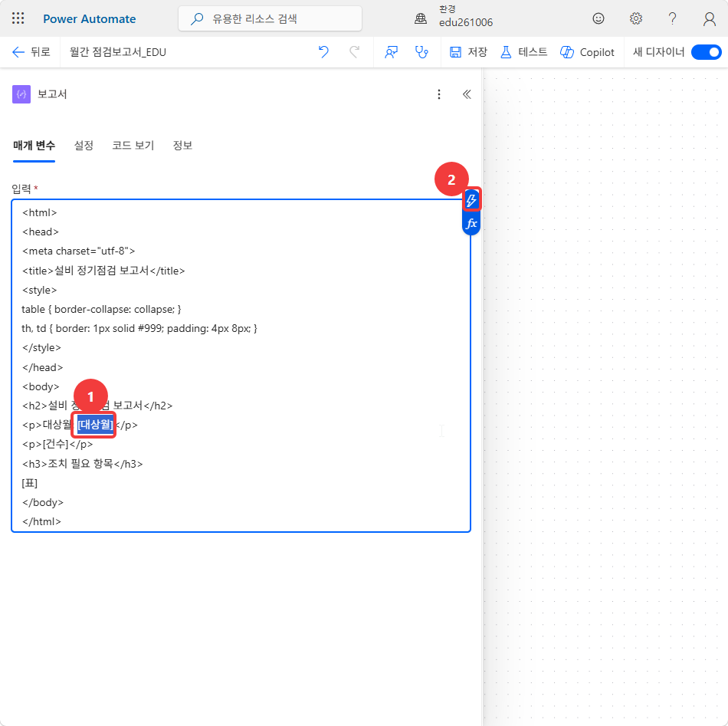This screenshot has height=726, width=728.
Task: Open the app launcher waffle menu
Action: (x=18, y=18)
